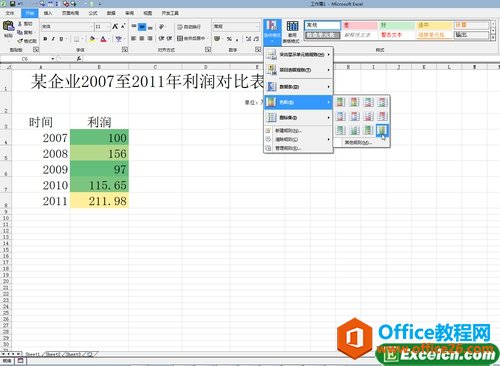Open the File (文件) tab

point(10,13)
